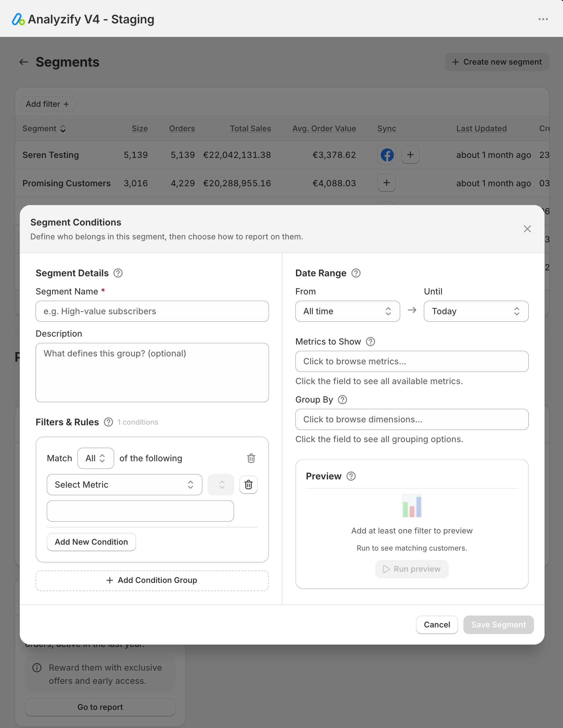
Task: Click the Metrics to Show browse field
Action: tap(412, 362)
